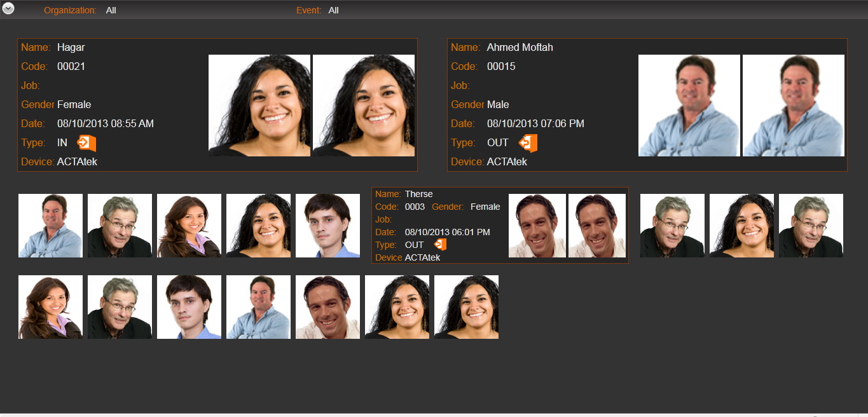Choose the brown-haired woman thumbnail starting the bottom row
This screenshot has height=417, width=868.
point(50,307)
